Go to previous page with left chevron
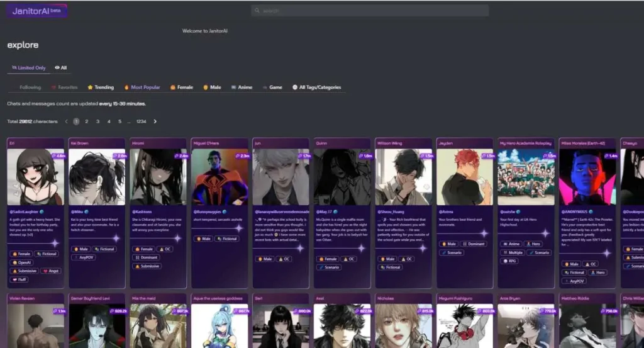 66,121
